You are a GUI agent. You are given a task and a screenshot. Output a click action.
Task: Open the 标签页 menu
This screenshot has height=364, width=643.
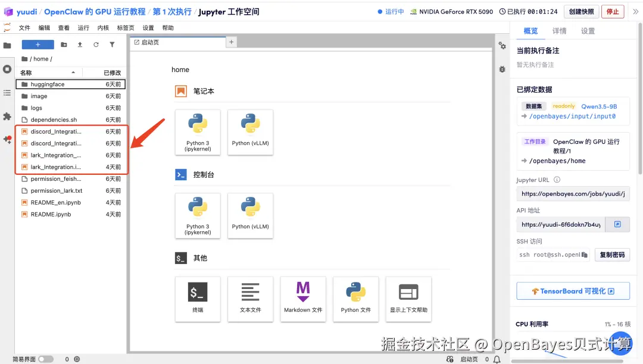(126, 28)
